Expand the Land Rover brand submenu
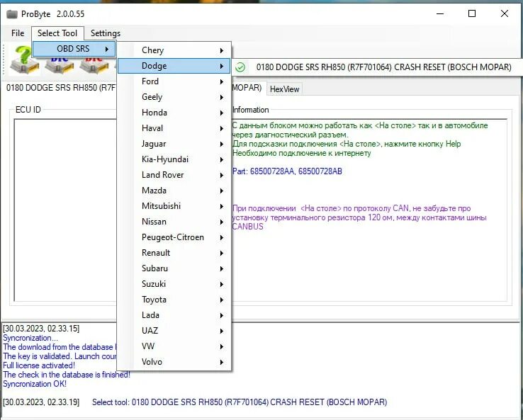The image size is (523, 420). 174,175
